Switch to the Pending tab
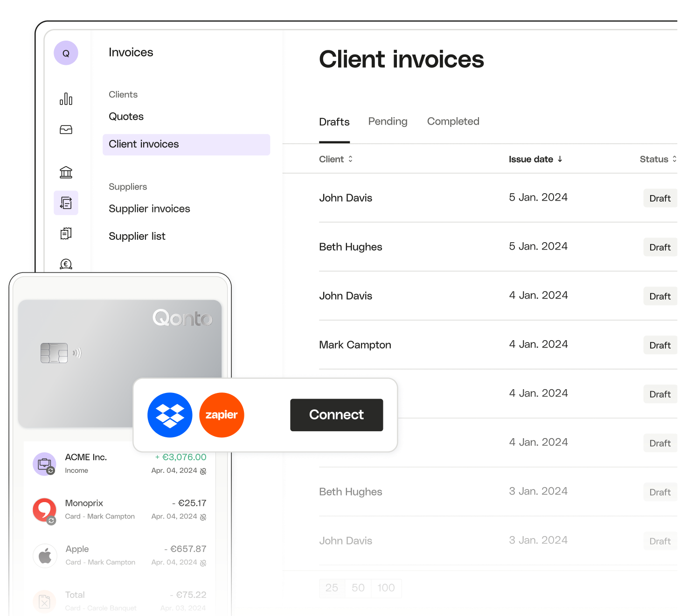Viewport: 680px width, 616px height. 388,121
